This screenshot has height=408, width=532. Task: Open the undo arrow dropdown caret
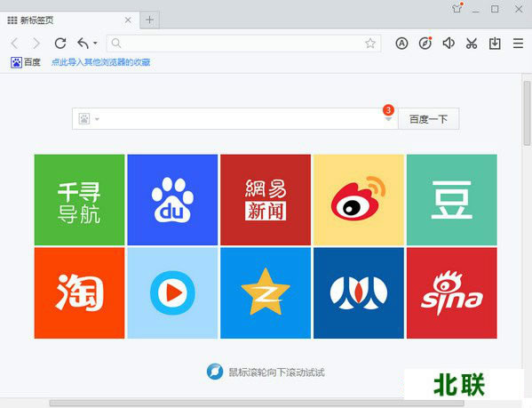95,43
